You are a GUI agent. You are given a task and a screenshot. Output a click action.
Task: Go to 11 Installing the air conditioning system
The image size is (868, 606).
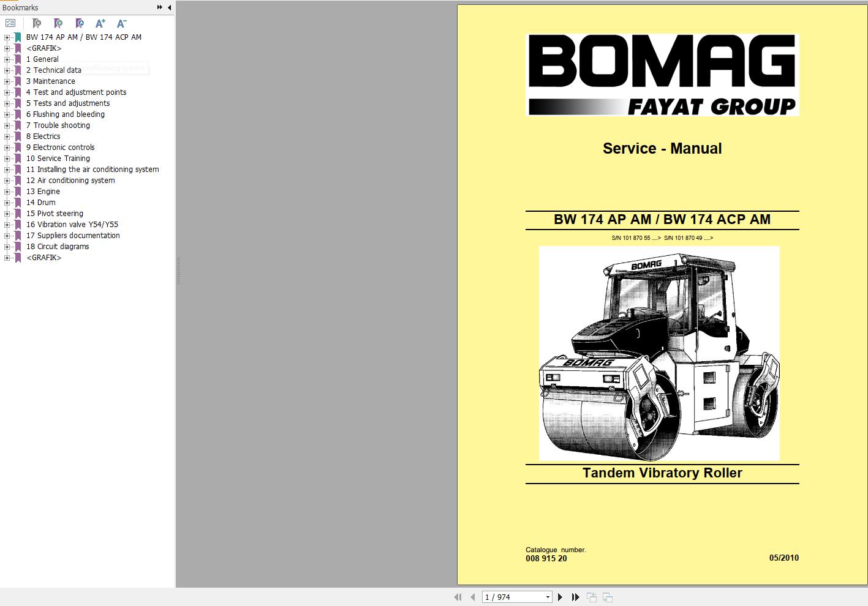(92, 170)
